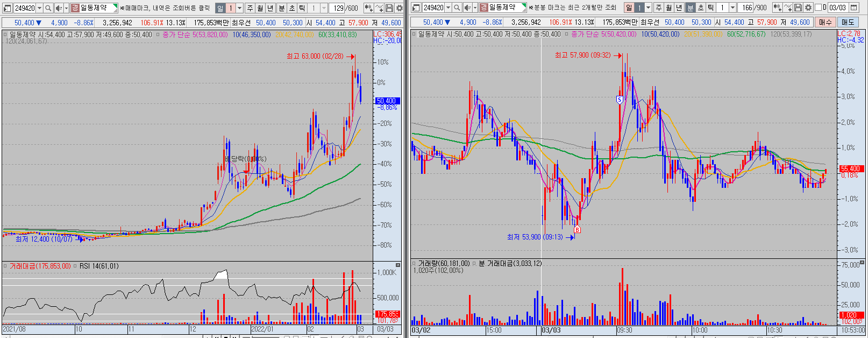Toggle the 거래대금 indicator marker in left sub-panel
Viewport: 868px width, 338px height.
coord(5,266)
